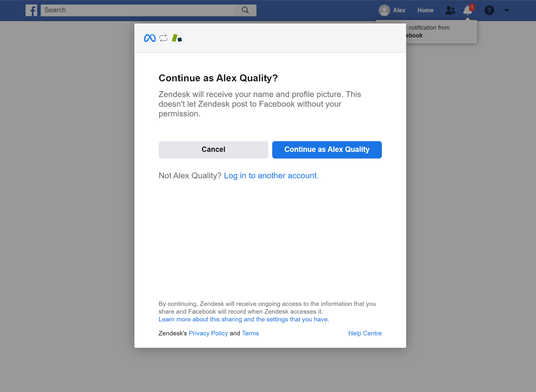
Task: Expand the account dropdown arrow
Action: pos(507,10)
